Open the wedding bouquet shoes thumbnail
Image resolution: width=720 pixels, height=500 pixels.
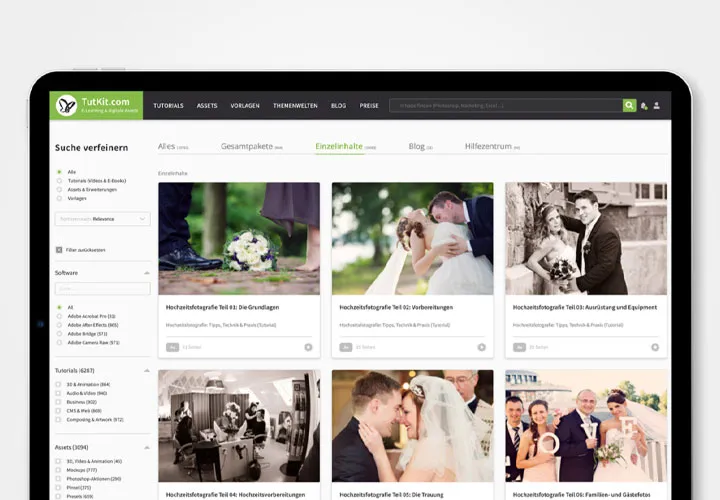pos(239,239)
